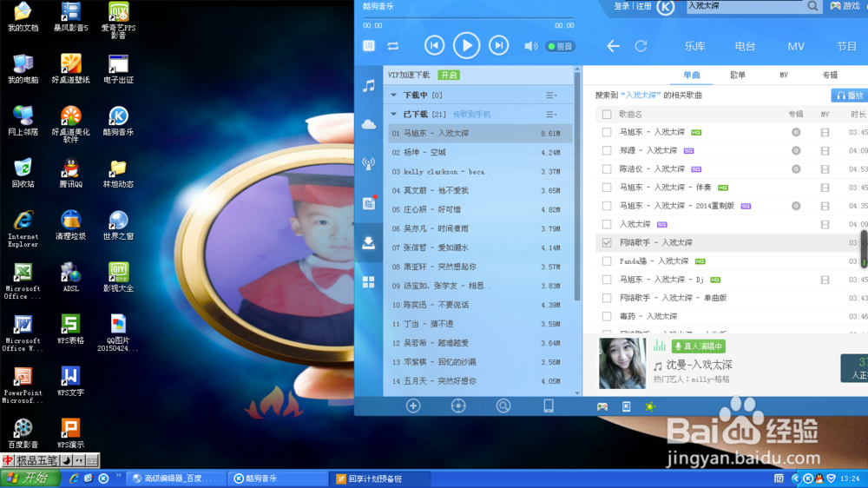Image resolution: width=868 pixels, height=488 pixels.
Task: Select all songs with header checkbox
Action: [607, 114]
